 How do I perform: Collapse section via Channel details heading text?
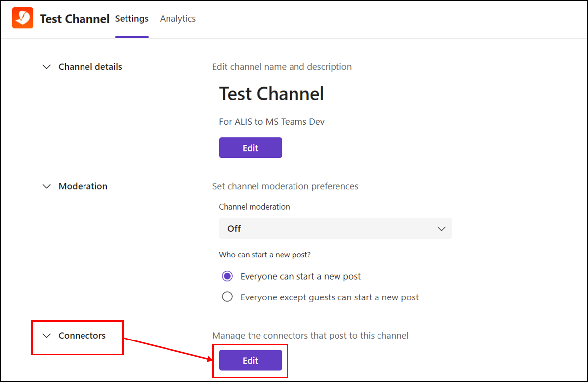(90, 67)
